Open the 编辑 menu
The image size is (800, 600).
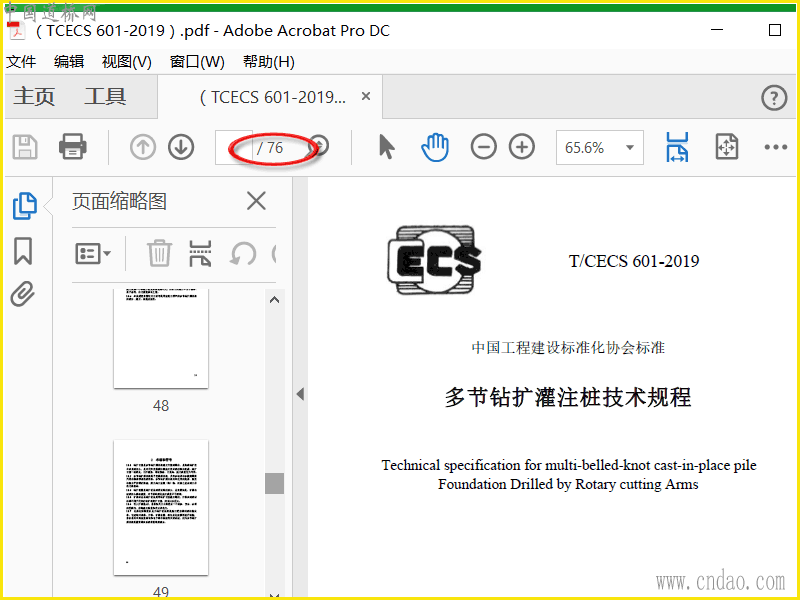pos(69,62)
